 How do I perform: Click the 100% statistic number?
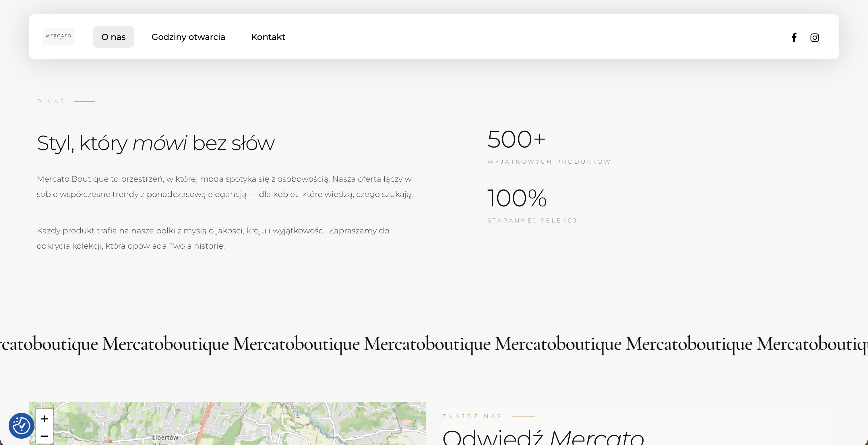click(x=517, y=198)
